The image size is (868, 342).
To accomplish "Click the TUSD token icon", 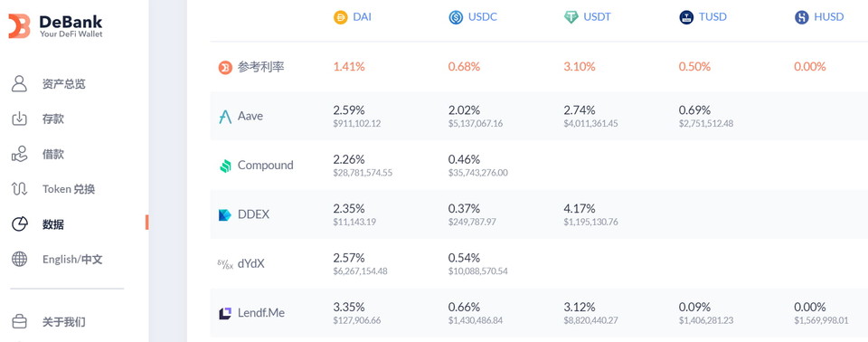I will point(686,17).
